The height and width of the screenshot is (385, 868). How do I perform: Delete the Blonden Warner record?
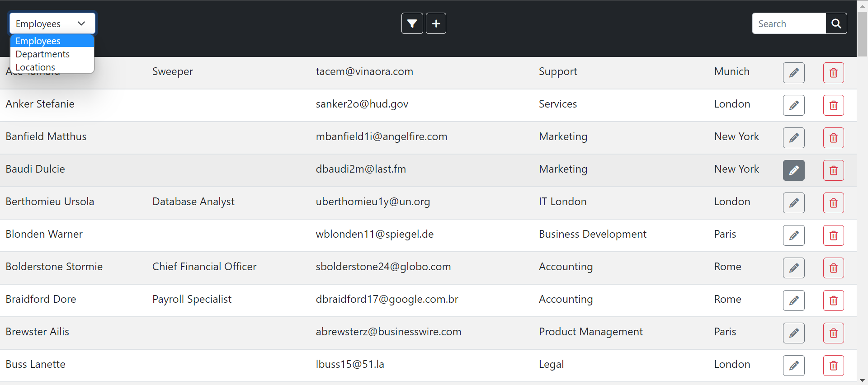coord(833,235)
